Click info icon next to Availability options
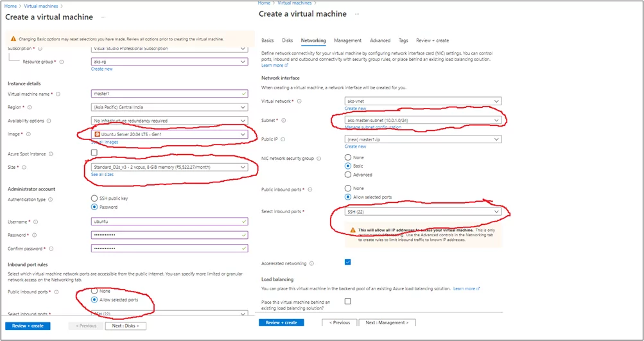 click(x=48, y=121)
